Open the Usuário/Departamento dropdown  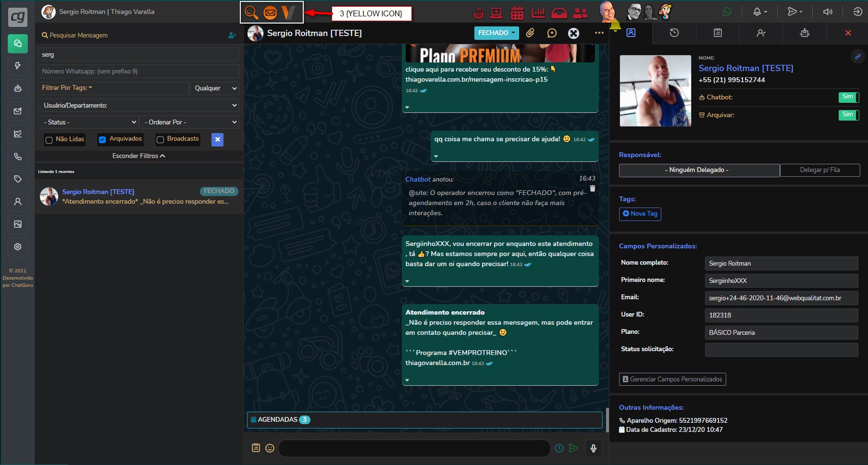coord(138,105)
